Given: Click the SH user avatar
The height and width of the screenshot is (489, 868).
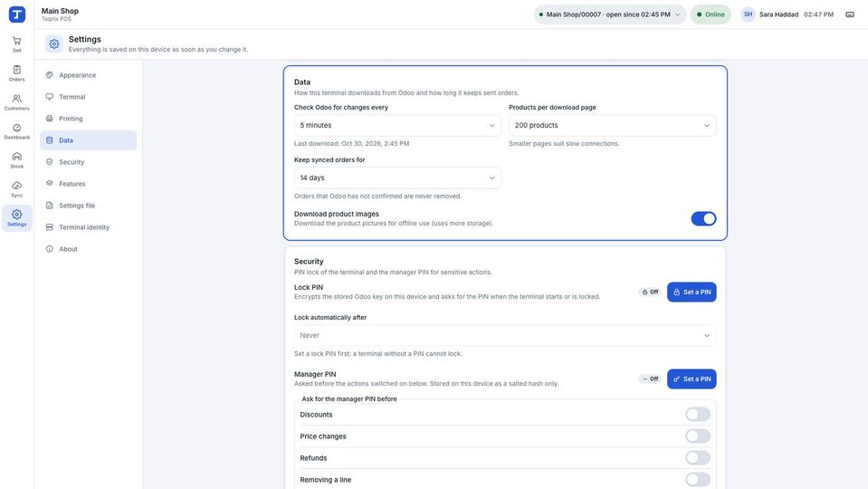Looking at the screenshot, I should pyautogui.click(x=748, y=14).
